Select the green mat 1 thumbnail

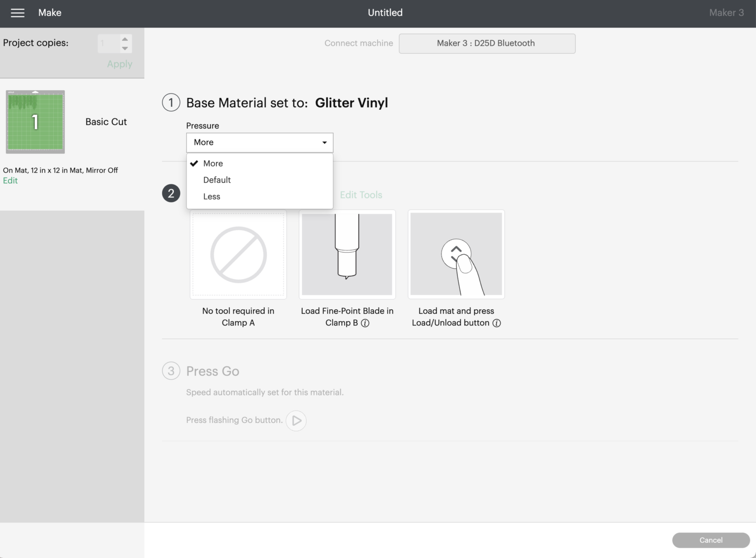point(35,122)
